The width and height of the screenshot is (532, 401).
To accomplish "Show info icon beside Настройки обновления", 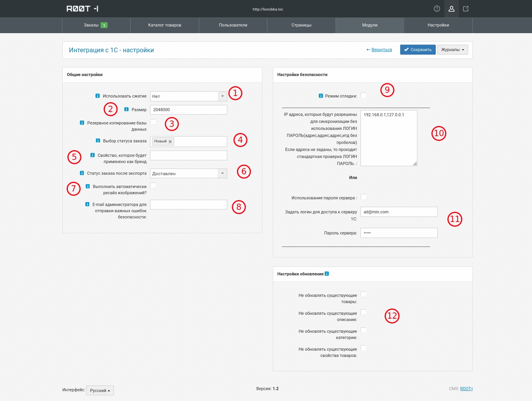I will [327, 273].
